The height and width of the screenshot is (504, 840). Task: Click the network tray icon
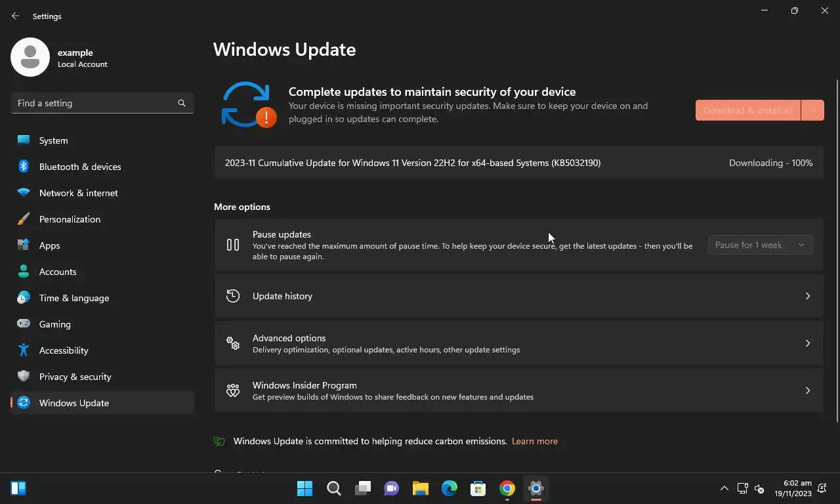click(x=743, y=488)
